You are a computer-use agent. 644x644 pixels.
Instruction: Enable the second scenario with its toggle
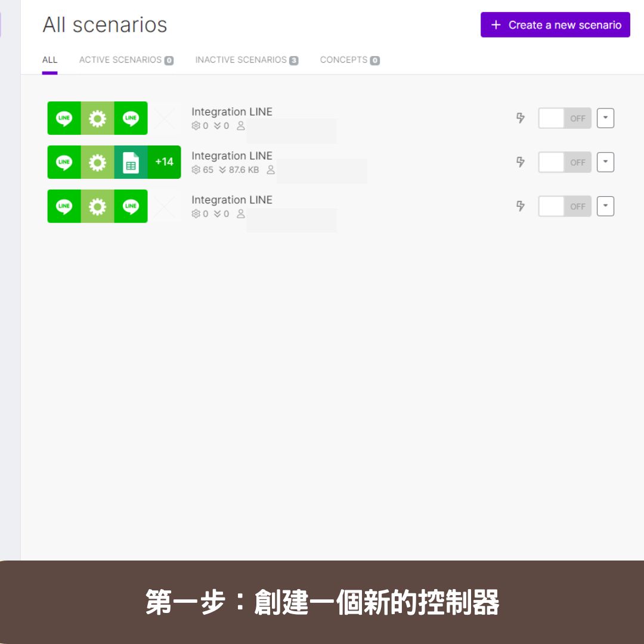tap(564, 162)
